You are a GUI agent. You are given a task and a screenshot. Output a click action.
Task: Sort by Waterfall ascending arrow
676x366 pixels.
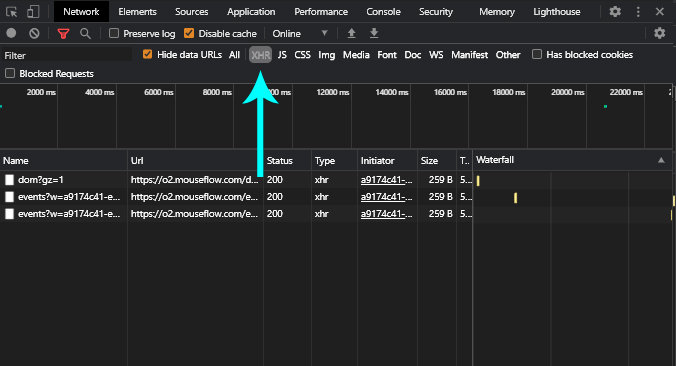[x=661, y=160]
